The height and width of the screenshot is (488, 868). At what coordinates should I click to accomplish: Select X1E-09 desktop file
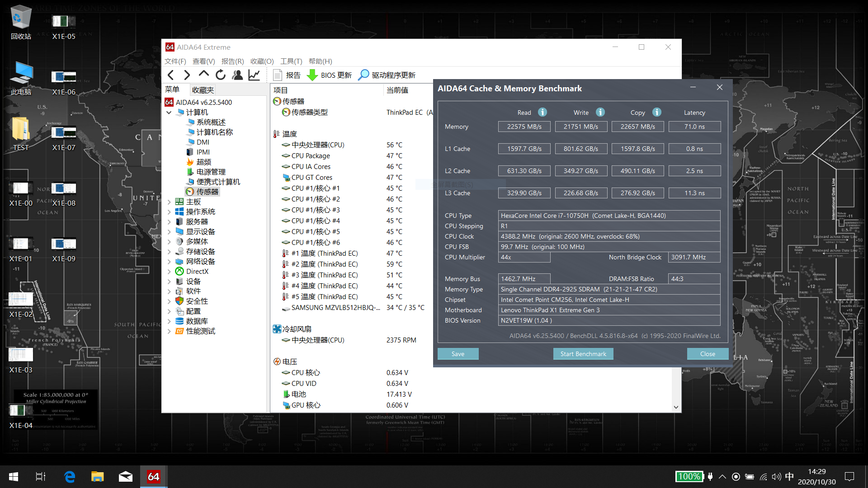pos(64,249)
